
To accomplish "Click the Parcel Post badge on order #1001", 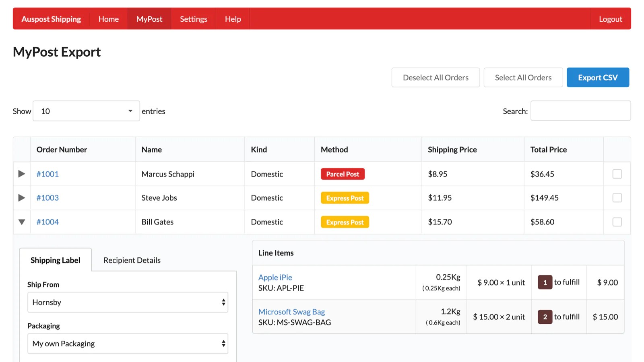I will (x=343, y=174).
